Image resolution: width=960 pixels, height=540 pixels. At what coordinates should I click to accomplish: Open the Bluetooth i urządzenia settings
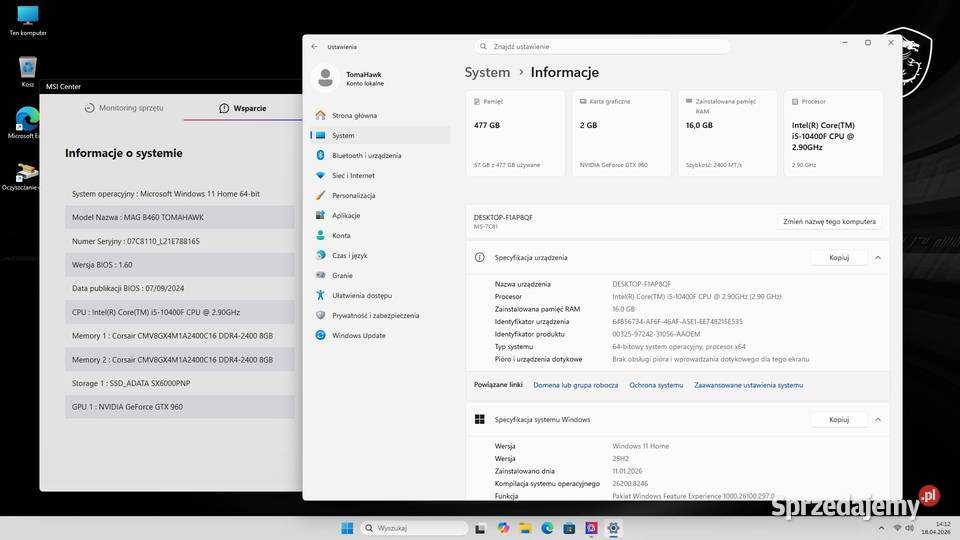[x=366, y=155]
